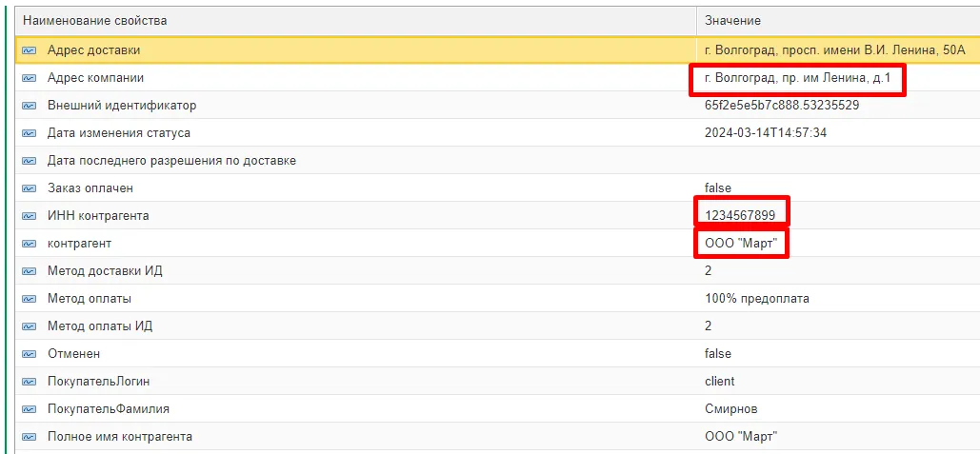Select the 100% предоплата value cell
Image resolution: width=980 pixels, height=454 pixels.
[x=756, y=299]
